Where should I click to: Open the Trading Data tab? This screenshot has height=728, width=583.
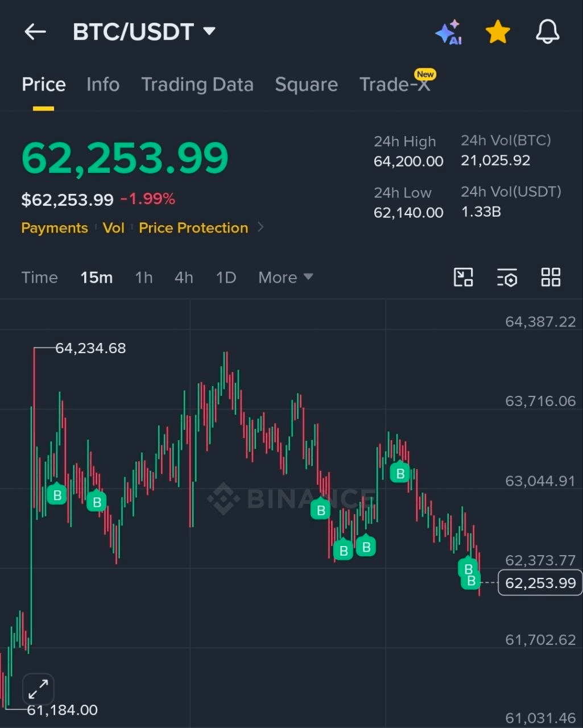click(x=197, y=85)
